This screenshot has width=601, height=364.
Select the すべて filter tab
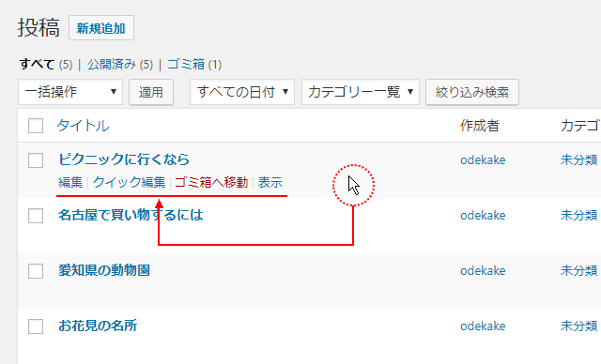pos(38,65)
